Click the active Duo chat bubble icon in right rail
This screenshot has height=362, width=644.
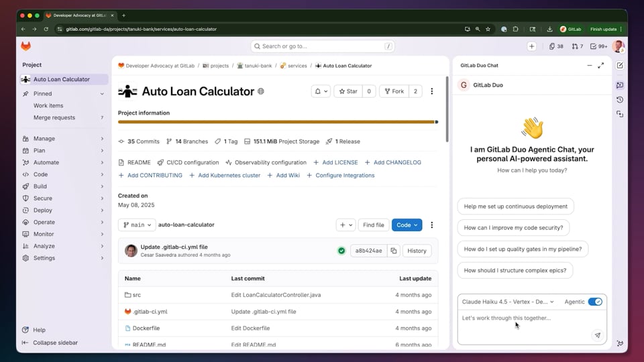(x=620, y=85)
